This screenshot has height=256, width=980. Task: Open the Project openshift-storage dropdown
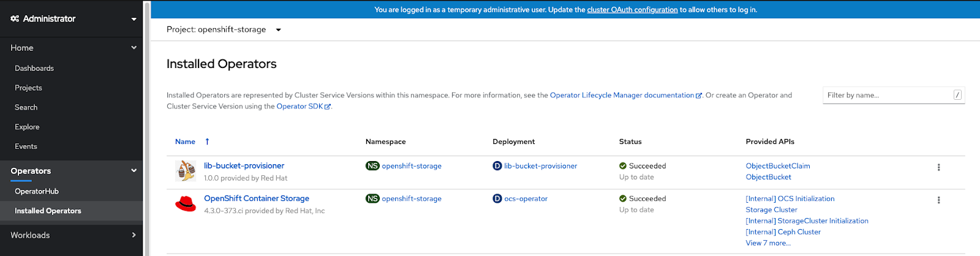coord(278,29)
